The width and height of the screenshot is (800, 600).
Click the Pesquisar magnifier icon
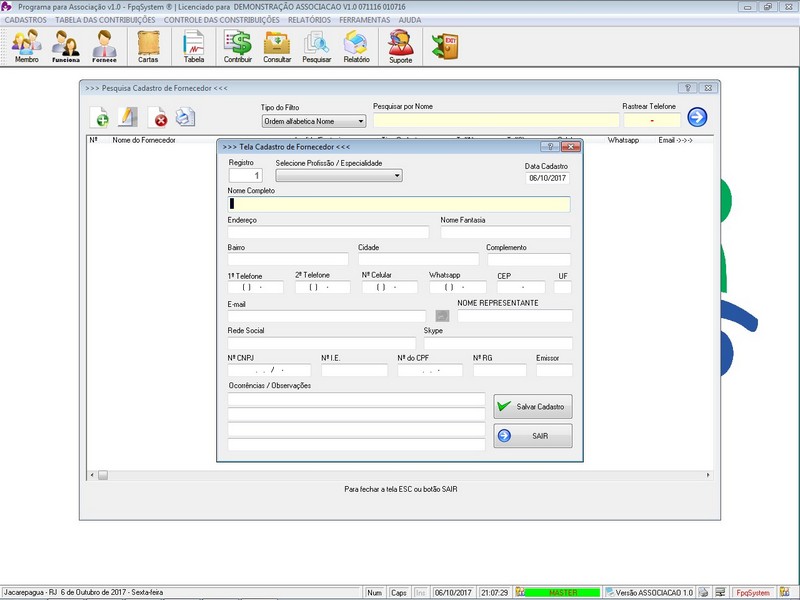tap(316, 46)
